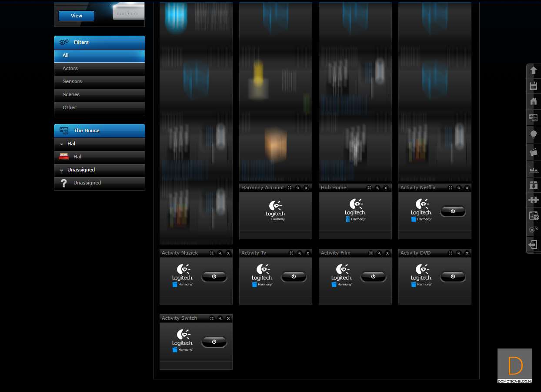
Task: Click the puzzle piece plugins sidebar icon
Action: (533, 200)
